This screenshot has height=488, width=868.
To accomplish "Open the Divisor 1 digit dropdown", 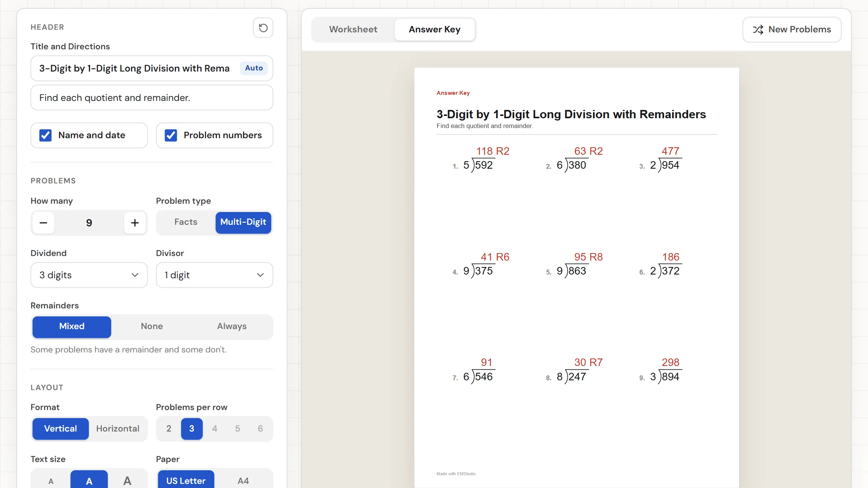I will pyautogui.click(x=214, y=275).
